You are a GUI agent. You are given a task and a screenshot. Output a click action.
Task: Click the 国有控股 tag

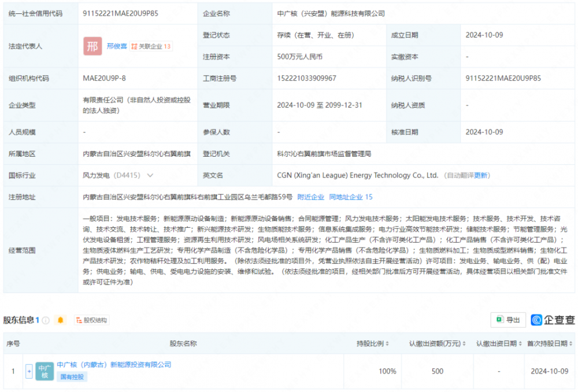click(72, 376)
